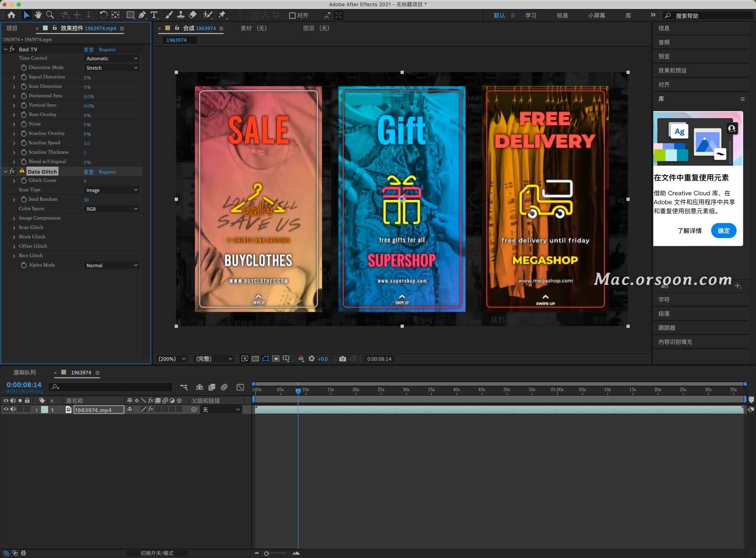756x558 pixels.
Task: Switch to the 学习 workspace
Action: [x=531, y=16]
